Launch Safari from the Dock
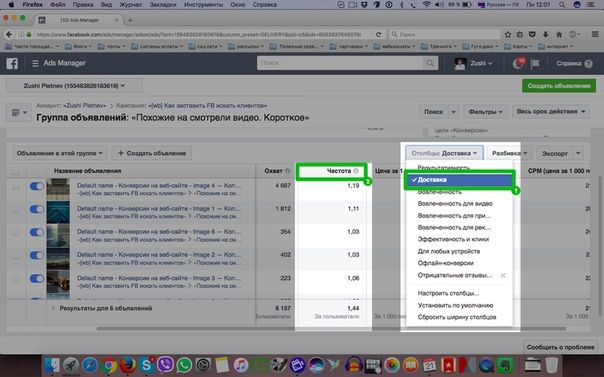 click(x=90, y=365)
